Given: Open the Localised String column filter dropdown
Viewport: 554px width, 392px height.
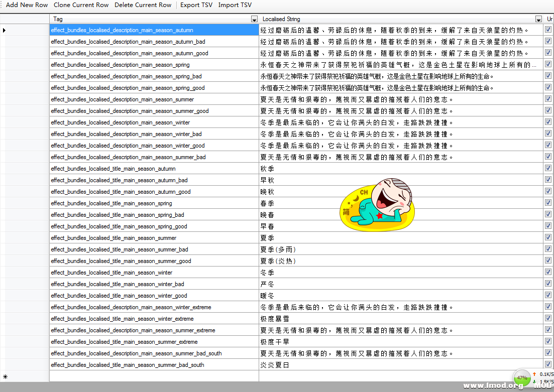Looking at the screenshot, I should (538, 19).
